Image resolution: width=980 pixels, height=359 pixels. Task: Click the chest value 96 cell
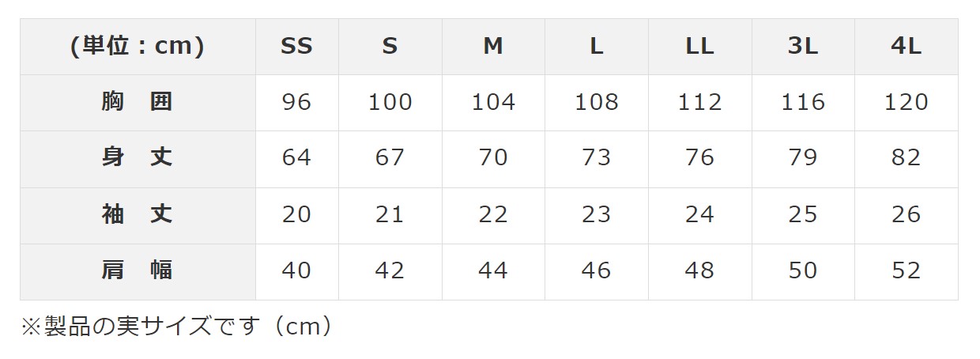(x=296, y=102)
